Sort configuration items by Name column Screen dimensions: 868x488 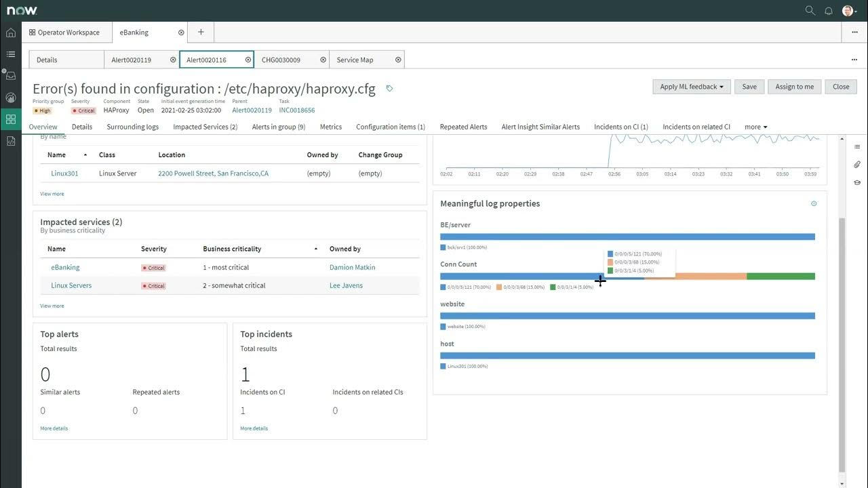click(x=57, y=155)
